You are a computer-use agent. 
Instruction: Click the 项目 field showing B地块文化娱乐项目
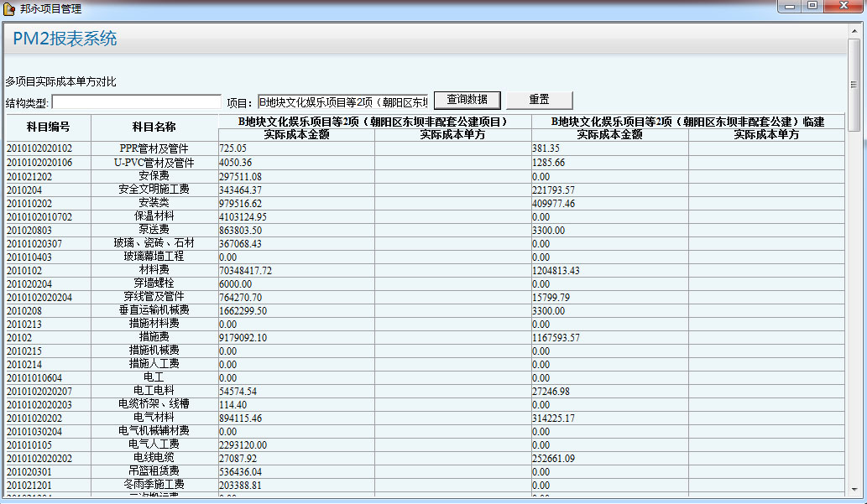pos(342,101)
